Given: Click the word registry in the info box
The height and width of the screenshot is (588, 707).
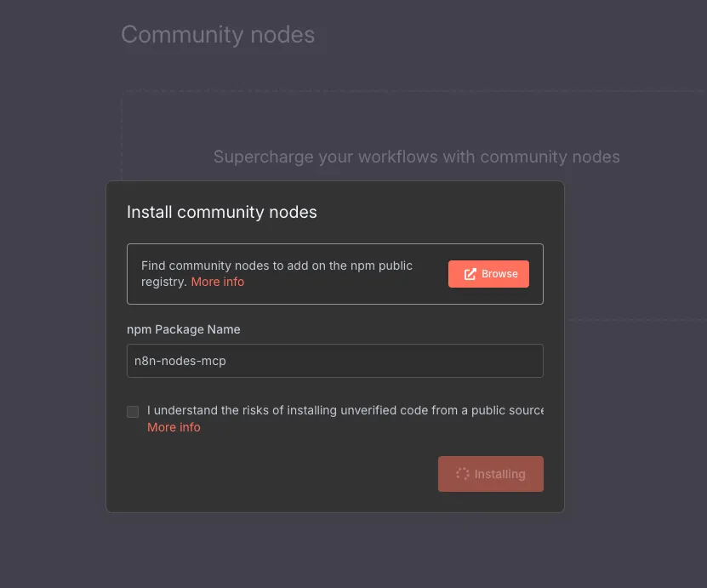Looking at the screenshot, I should tap(163, 282).
